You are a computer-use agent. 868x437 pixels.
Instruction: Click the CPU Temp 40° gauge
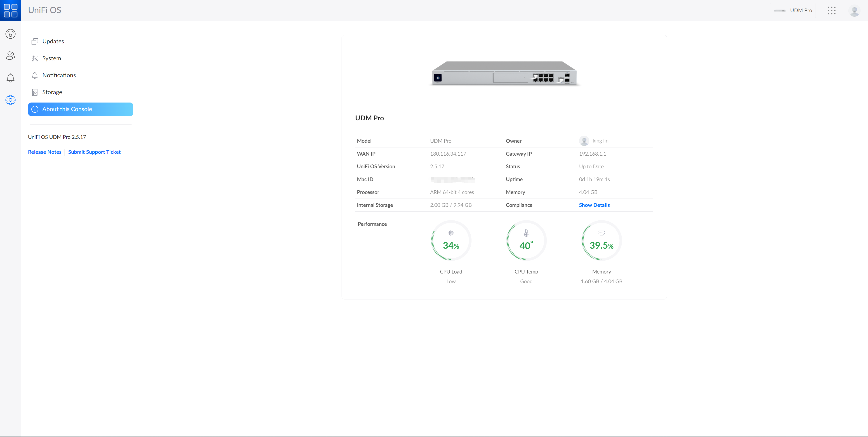click(526, 241)
